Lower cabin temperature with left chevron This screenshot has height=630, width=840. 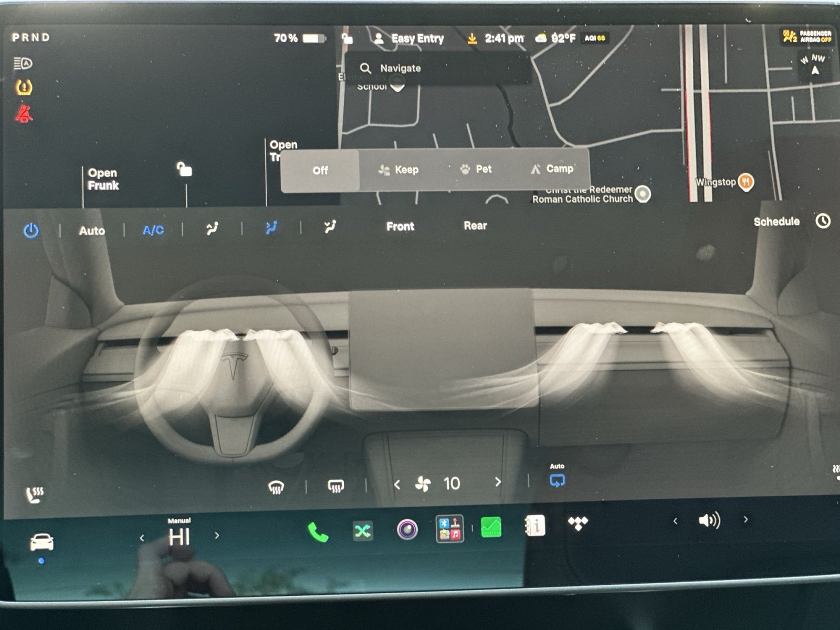pyautogui.click(x=142, y=538)
